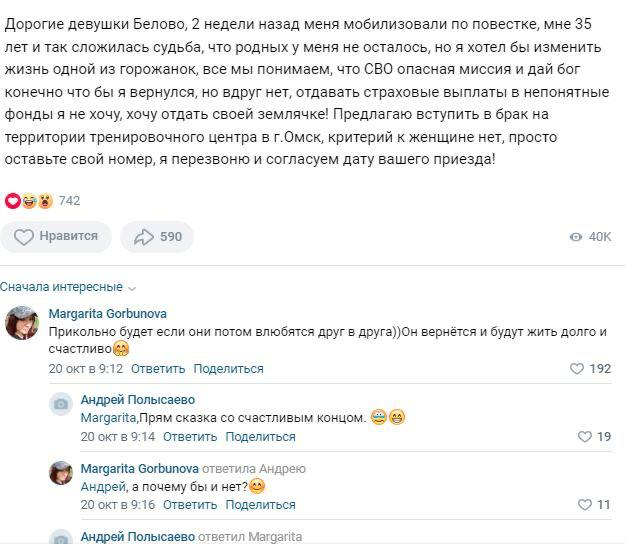
Task: Click the 20 окт в 9:12 timestamp
Action: (83, 369)
